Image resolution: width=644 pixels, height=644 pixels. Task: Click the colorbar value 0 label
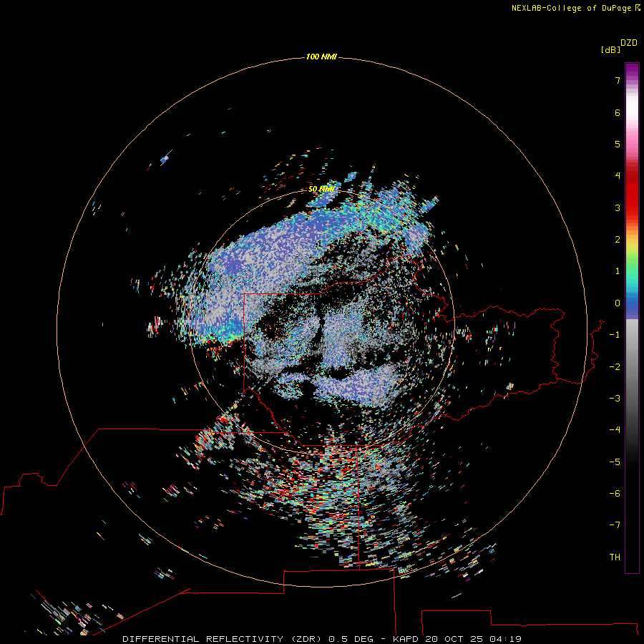[618, 303]
